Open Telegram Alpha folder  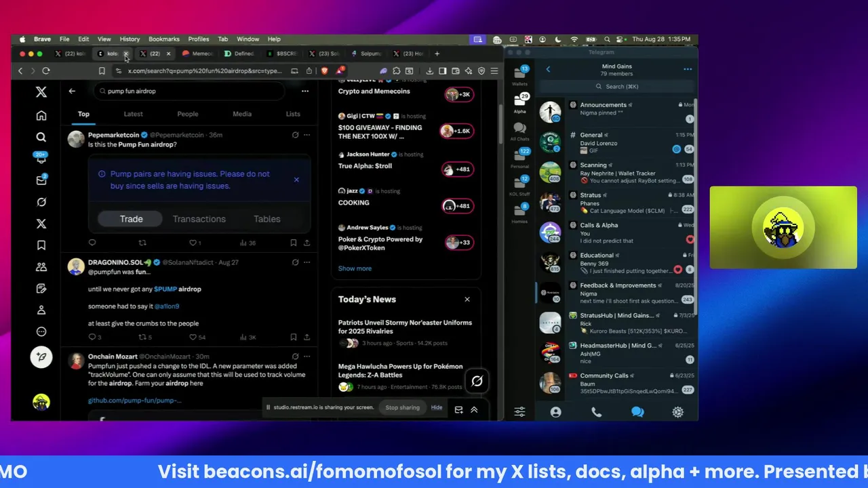point(520,103)
